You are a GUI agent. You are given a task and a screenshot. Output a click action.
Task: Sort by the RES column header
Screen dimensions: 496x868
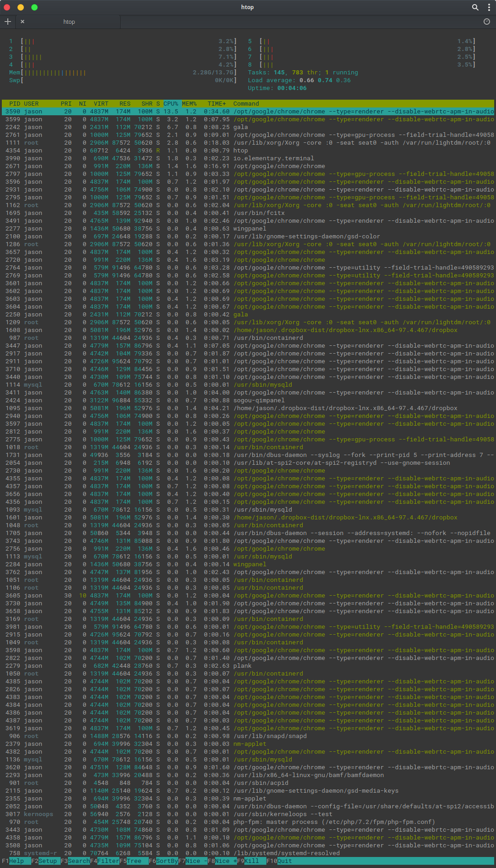[x=125, y=104]
